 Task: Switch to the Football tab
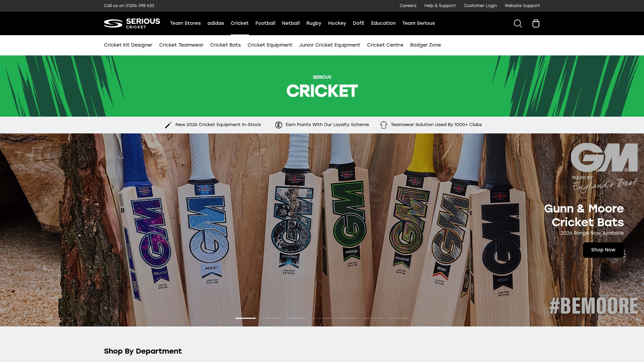point(265,23)
